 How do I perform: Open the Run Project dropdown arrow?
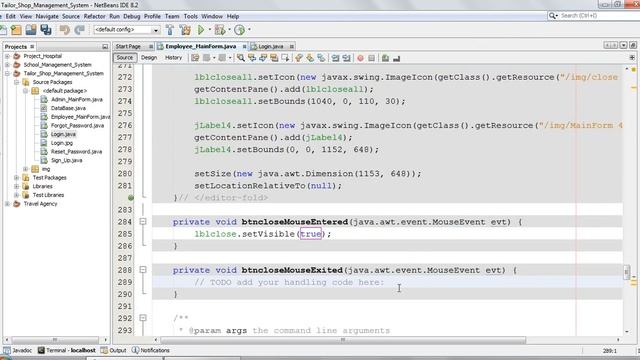(210, 30)
